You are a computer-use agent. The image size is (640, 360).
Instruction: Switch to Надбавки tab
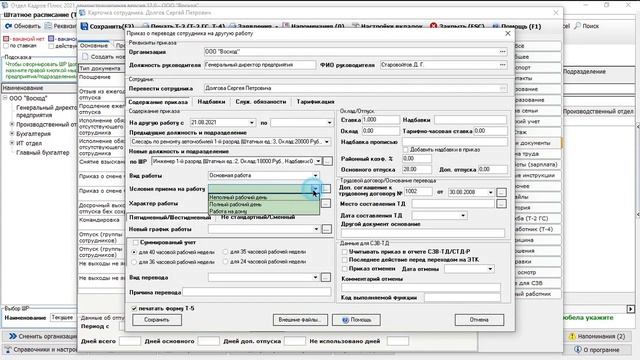click(211, 102)
